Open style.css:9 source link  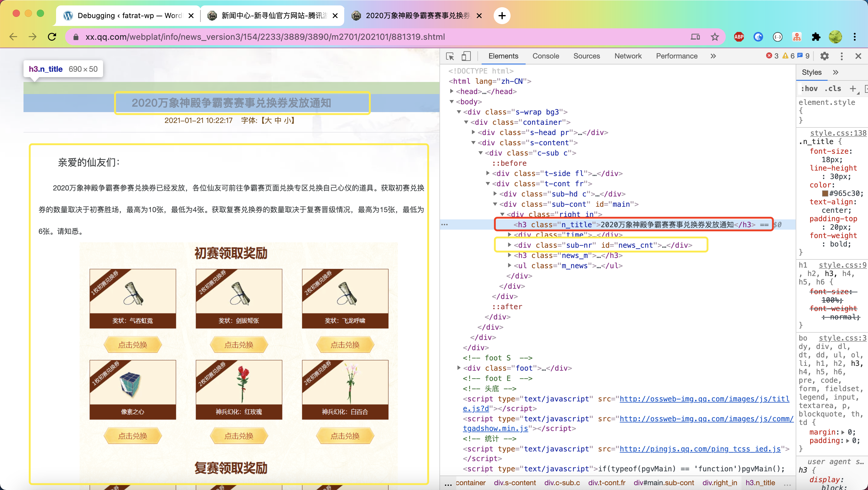[842, 265]
